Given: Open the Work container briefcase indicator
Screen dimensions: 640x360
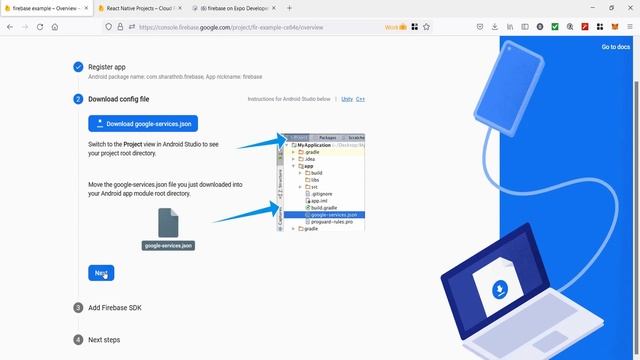Looking at the screenshot, I should point(396,27).
